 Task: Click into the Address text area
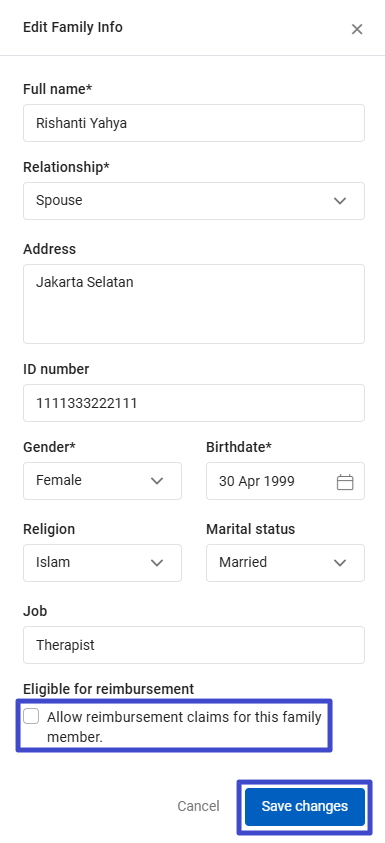click(x=194, y=304)
